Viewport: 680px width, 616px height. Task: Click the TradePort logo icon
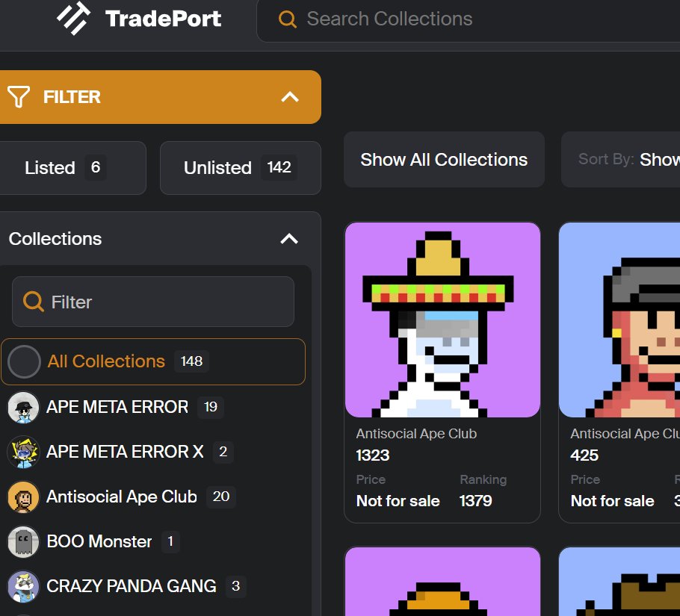[x=74, y=18]
